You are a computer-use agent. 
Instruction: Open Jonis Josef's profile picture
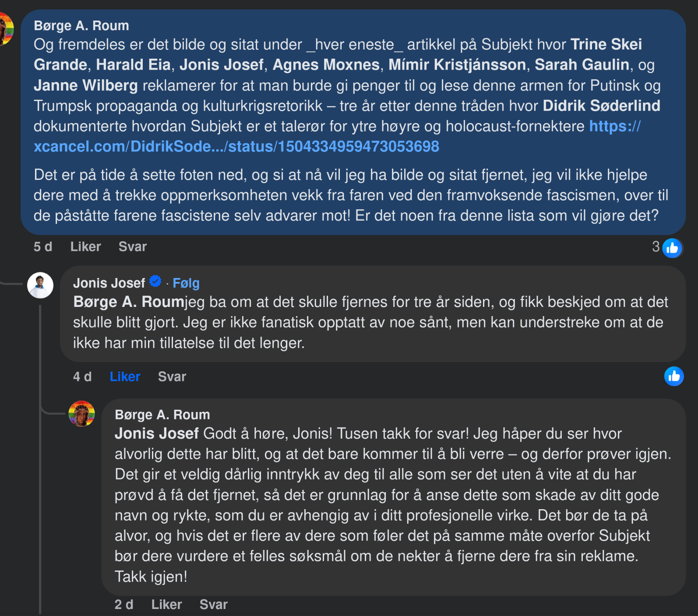pos(40,285)
